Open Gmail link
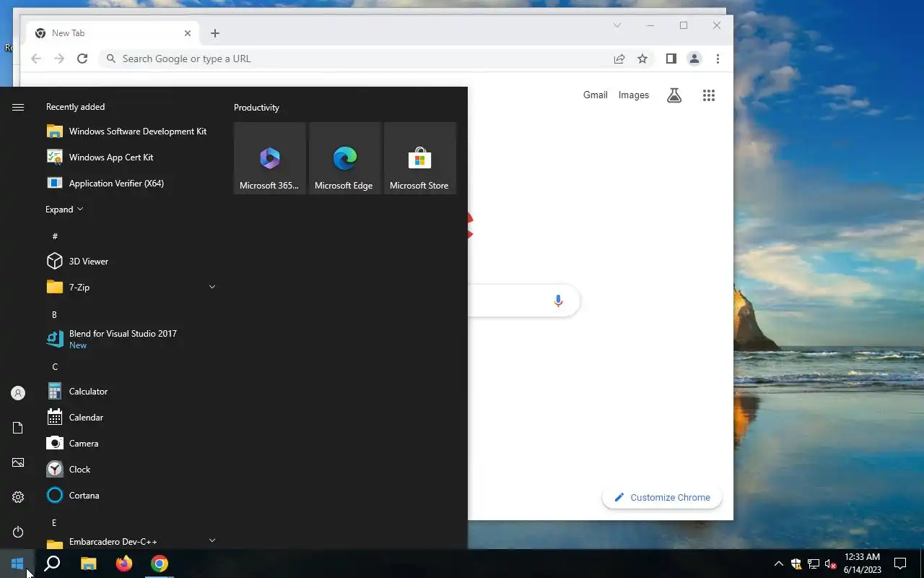The height and width of the screenshot is (578, 924). pyautogui.click(x=596, y=95)
